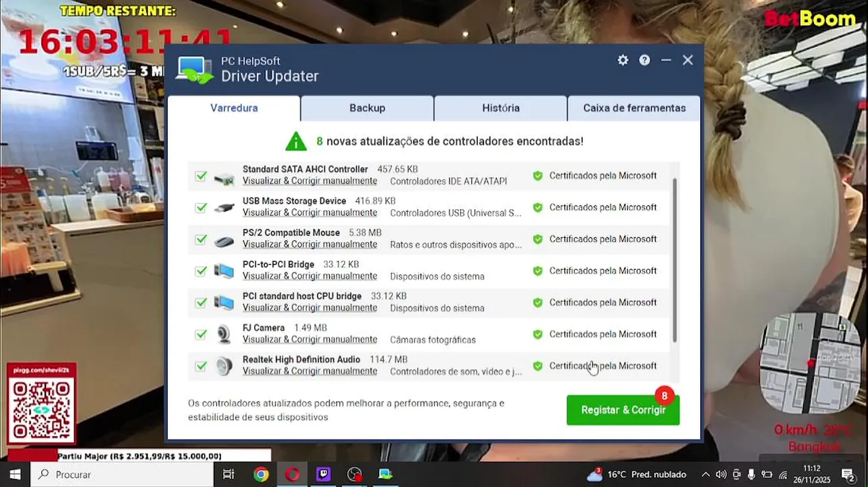Open Visualizar & Corrigir manualmente for FJ Camera
The height and width of the screenshot is (487, 868).
tap(310, 340)
